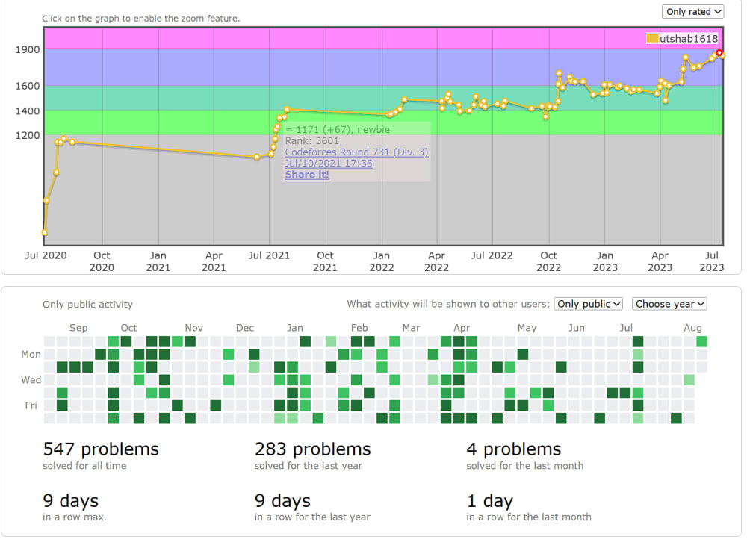
Task: Open the "Only rated" filter dropdown
Action: [693, 11]
